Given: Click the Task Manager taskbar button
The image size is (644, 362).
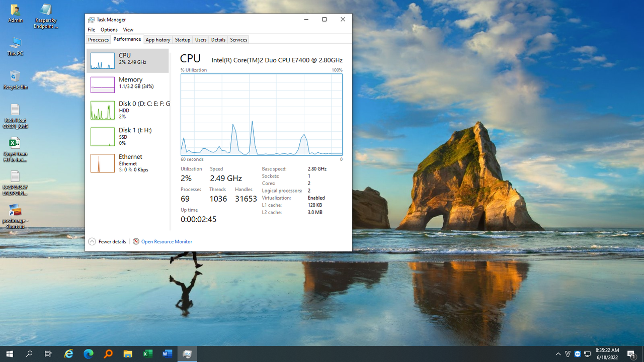Looking at the screenshot, I should point(187,354).
